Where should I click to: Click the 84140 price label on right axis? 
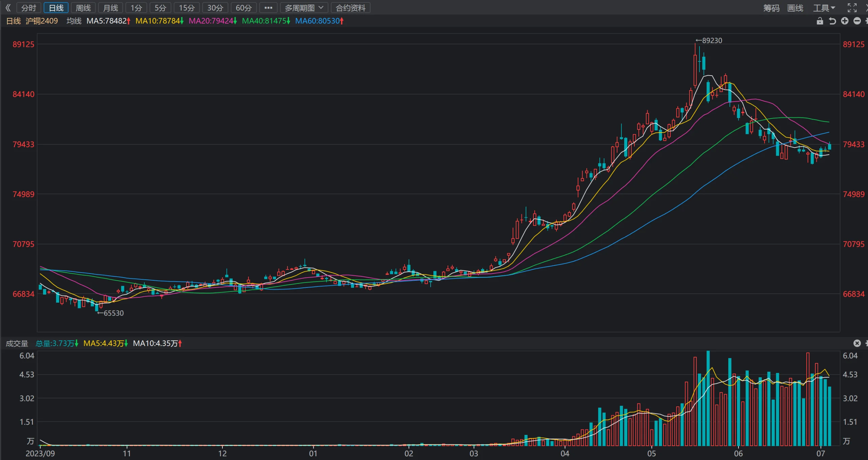pyautogui.click(x=854, y=94)
